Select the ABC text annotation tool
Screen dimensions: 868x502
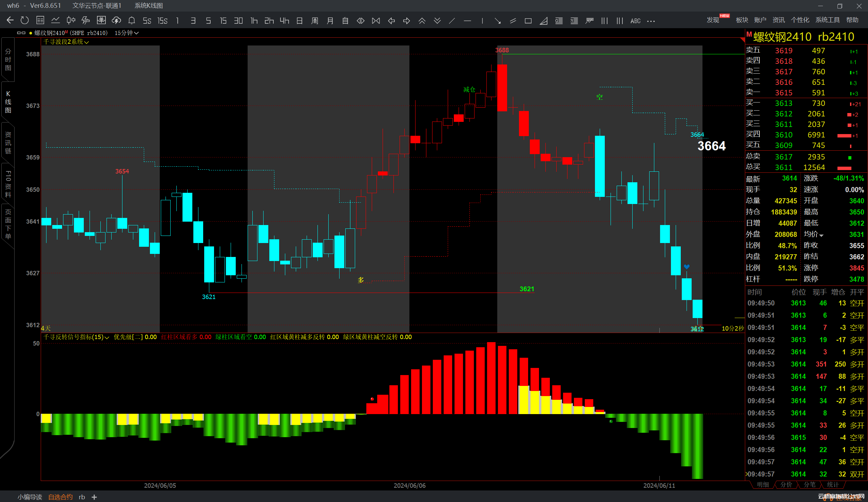pos(635,21)
